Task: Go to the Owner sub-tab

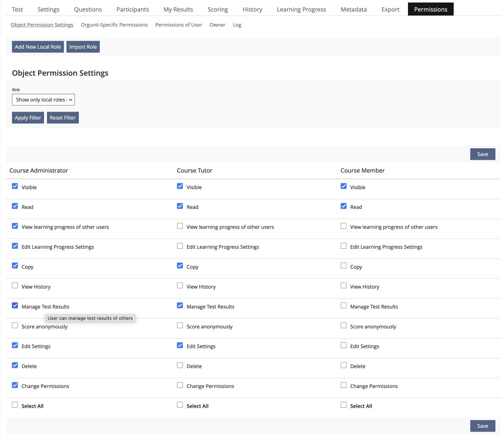Action: coord(217,25)
